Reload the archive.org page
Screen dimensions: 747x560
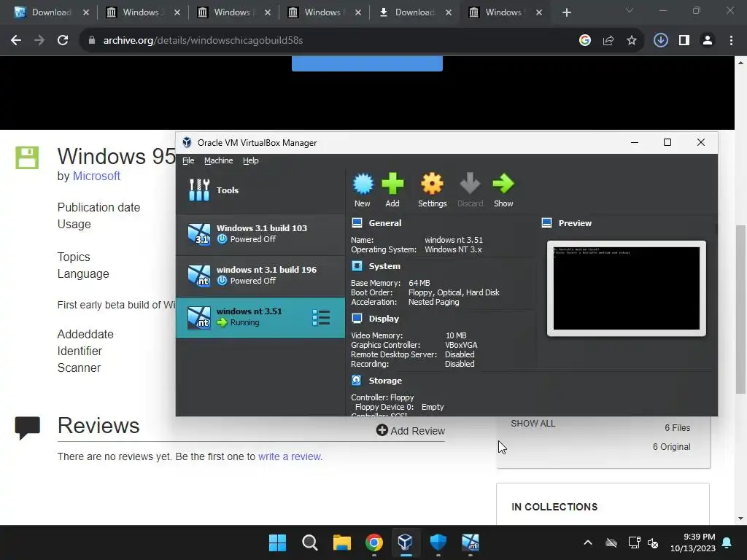(x=63, y=41)
